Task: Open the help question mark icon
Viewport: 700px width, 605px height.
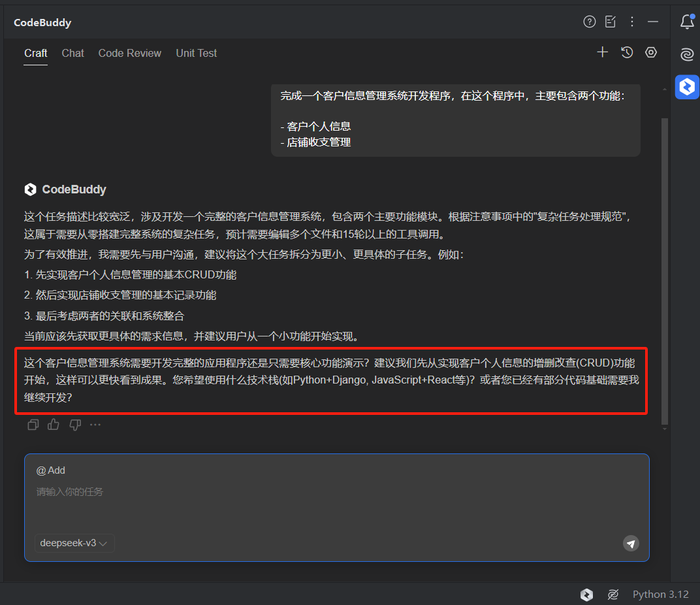Action: pyautogui.click(x=589, y=22)
